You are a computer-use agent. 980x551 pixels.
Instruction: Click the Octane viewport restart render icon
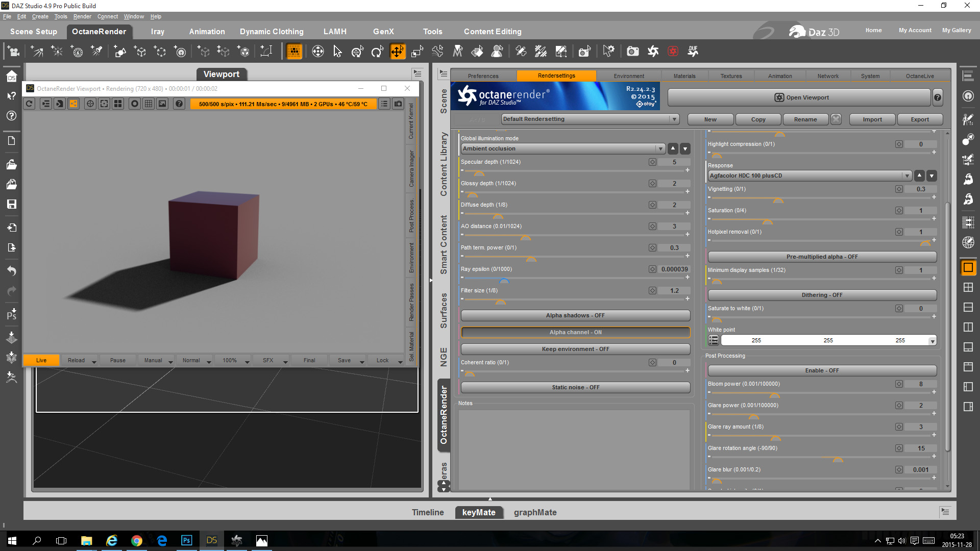pyautogui.click(x=30, y=104)
